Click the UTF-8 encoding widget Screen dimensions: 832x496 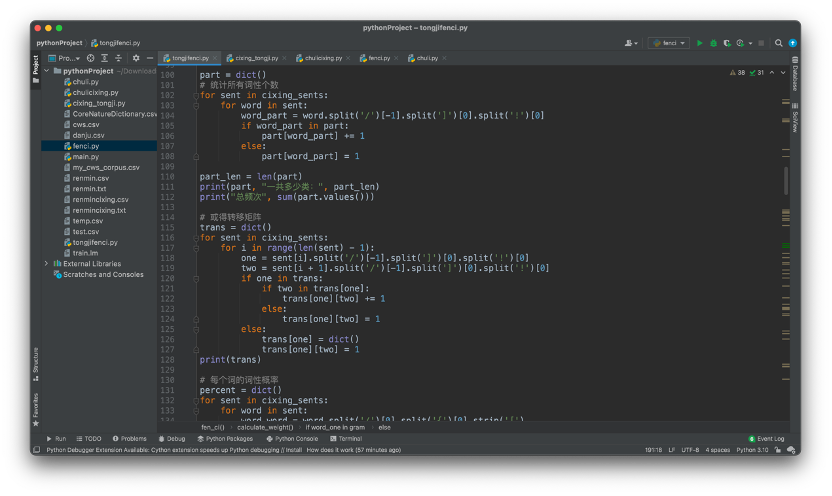(x=690, y=450)
